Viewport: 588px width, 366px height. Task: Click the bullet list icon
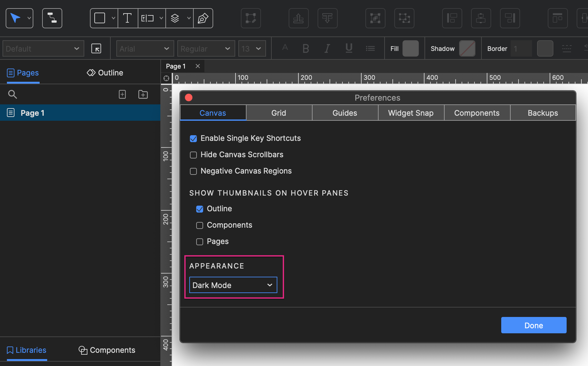pos(370,49)
